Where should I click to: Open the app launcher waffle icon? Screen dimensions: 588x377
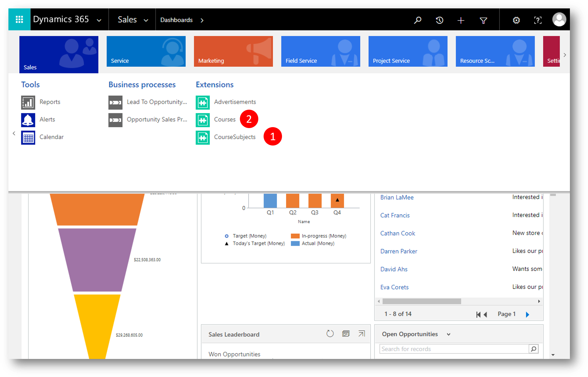pyautogui.click(x=19, y=20)
